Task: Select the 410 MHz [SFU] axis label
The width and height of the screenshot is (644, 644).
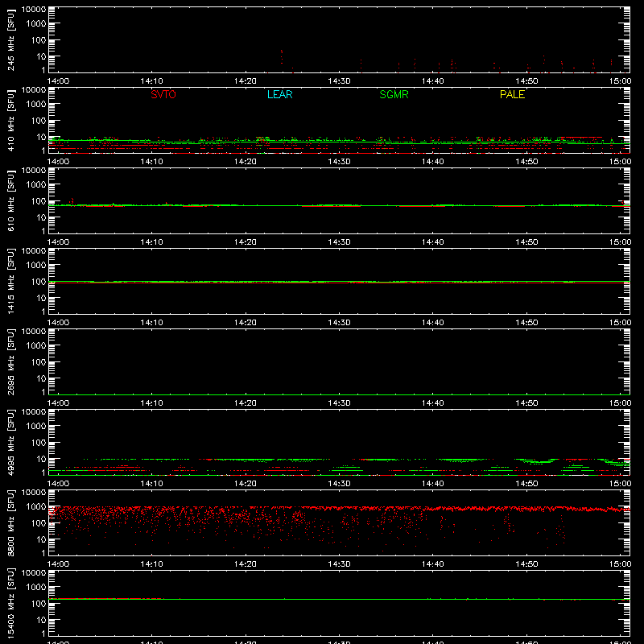Action: [x=10, y=121]
